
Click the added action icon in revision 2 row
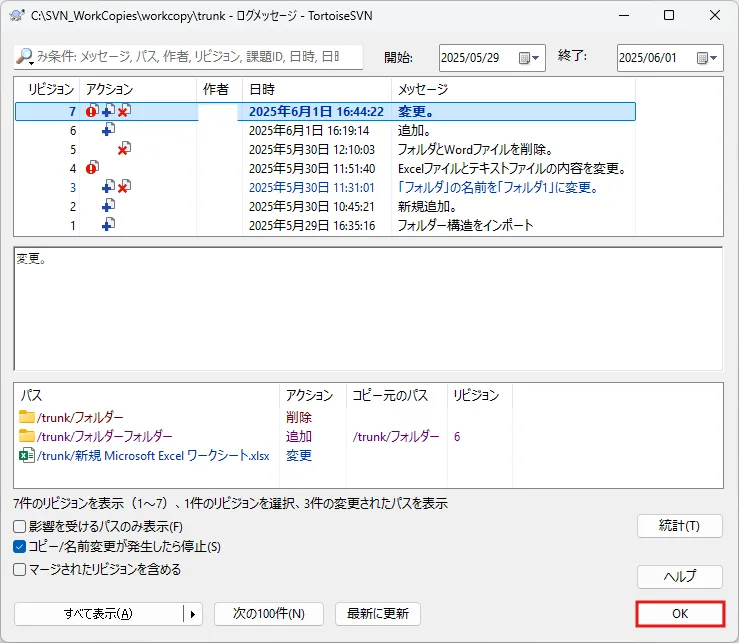pos(108,206)
